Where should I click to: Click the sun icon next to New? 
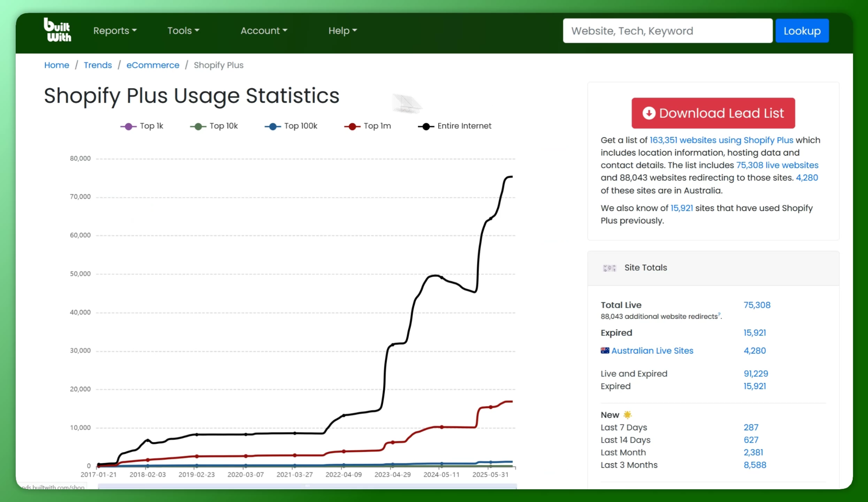(x=627, y=415)
